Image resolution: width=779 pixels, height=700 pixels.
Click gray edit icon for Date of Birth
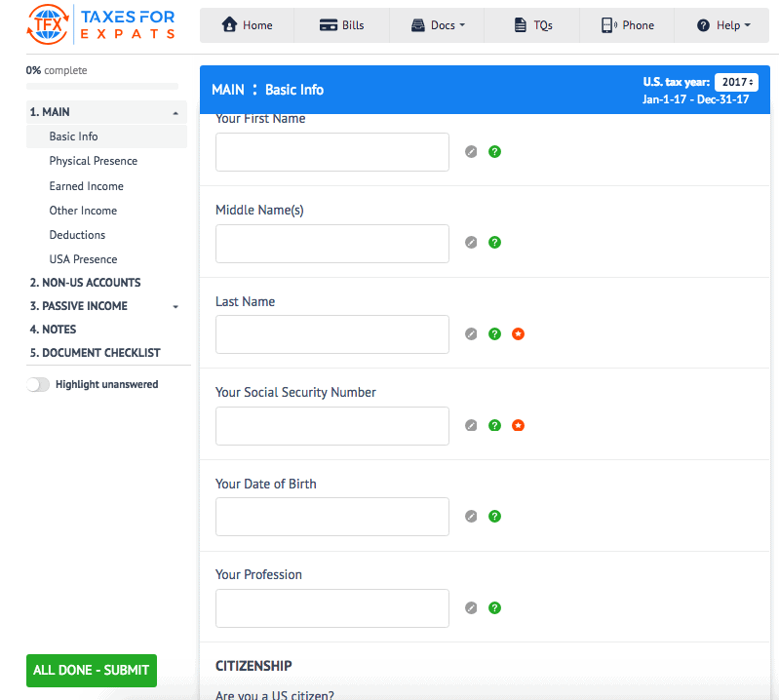pyautogui.click(x=471, y=516)
